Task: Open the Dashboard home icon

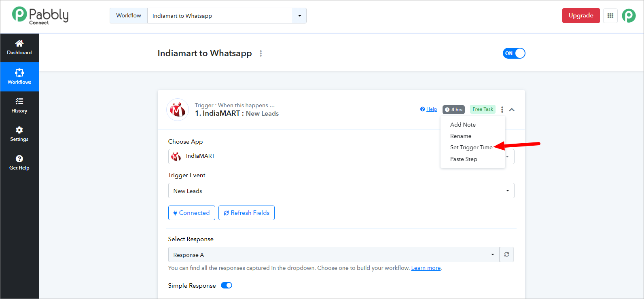Action: point(19,43)
